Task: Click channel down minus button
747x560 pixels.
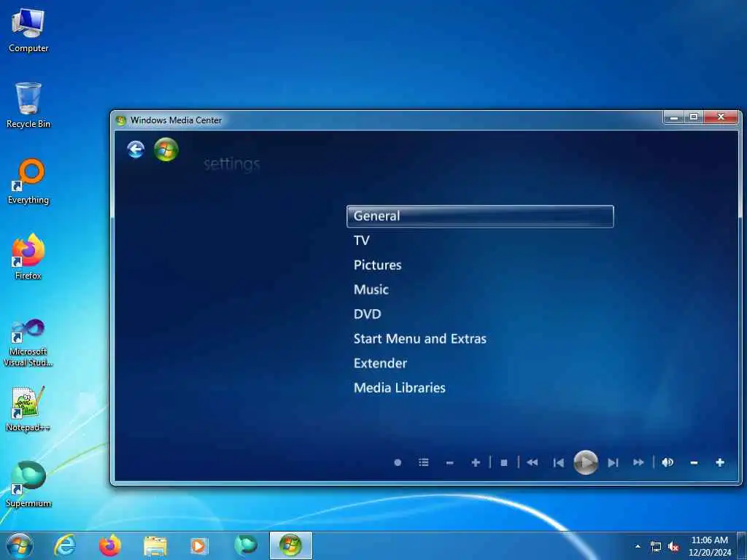Action: click(x=449, y=462)
